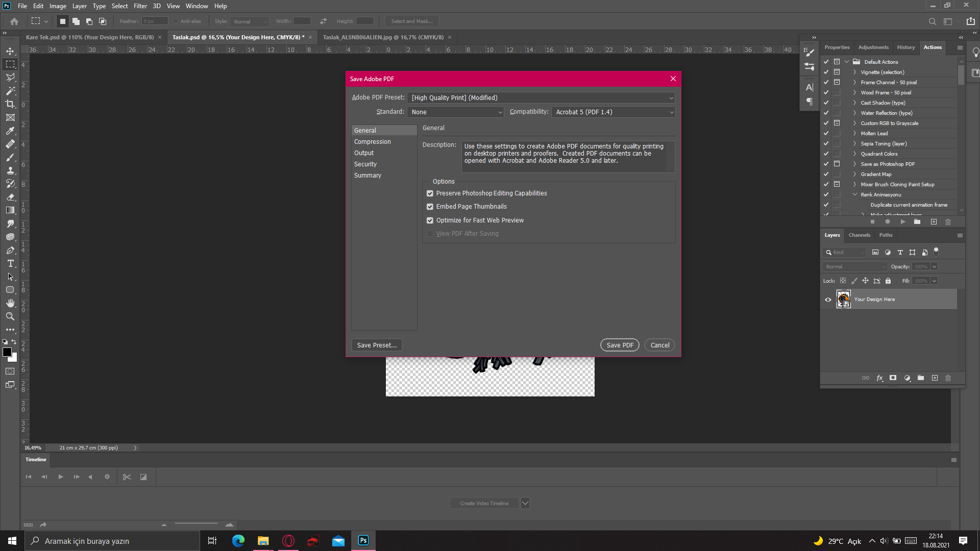The width and height of the screenshot is (980, 551).
Task: Open the Filter menu
Action: click(140, 6)
